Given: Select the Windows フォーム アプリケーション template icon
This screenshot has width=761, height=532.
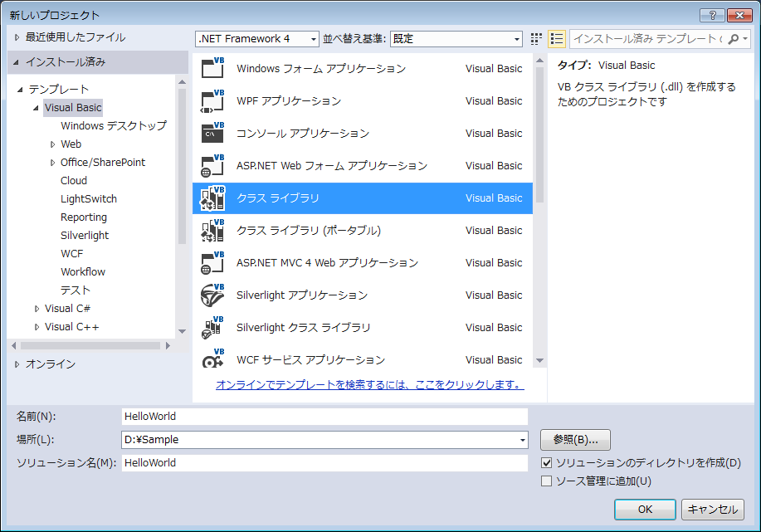Looking at the screenshot, I should [212, 68].
